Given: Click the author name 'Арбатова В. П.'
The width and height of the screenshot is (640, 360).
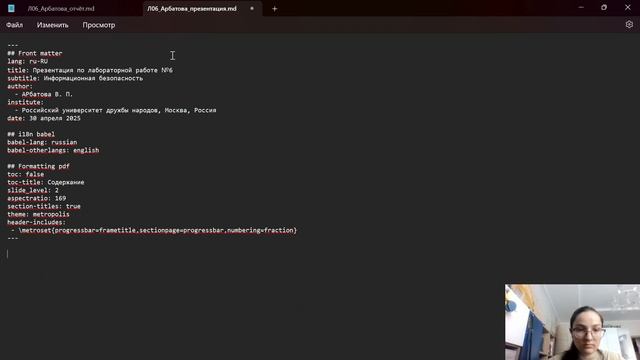Looking at the screenshot, I should [x=47, y=94].
